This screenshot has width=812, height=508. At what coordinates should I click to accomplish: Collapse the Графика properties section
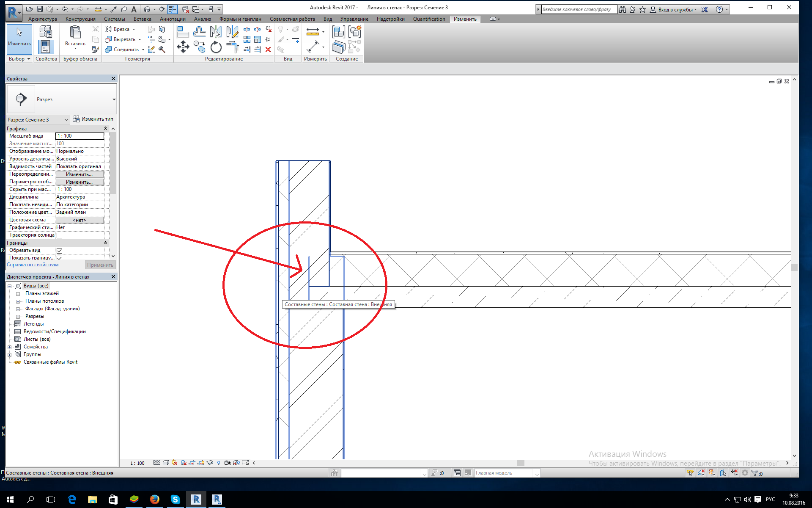coord(105,129)
